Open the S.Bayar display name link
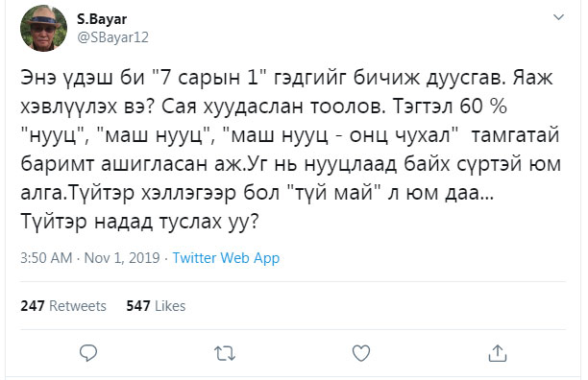Image resolution: width=588 pixels, height=380 pixels. (x=102, y=19)
